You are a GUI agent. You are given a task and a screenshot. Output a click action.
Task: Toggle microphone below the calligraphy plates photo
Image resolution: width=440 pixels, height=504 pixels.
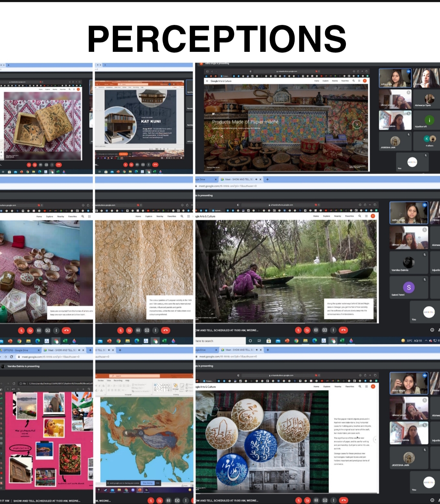point(299,500)
